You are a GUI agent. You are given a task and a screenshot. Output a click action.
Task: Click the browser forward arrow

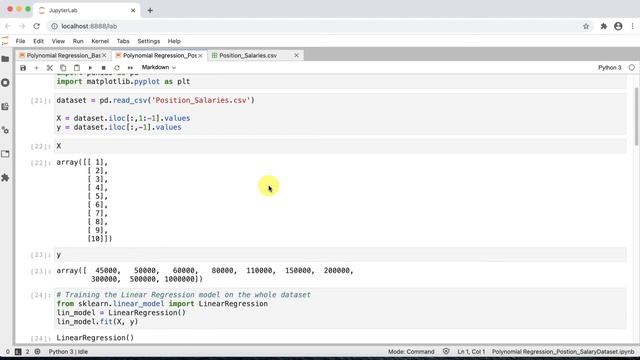pyautogui.click(x=22, y=26)
